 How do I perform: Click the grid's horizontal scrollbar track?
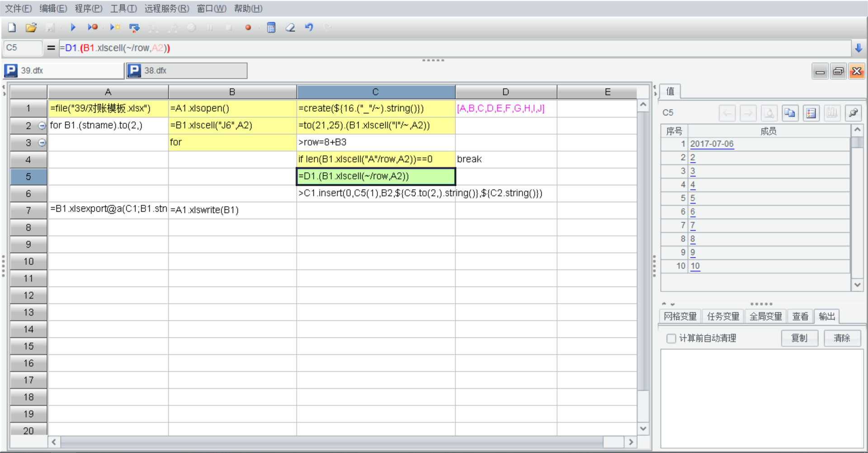(x=332, y=442)
